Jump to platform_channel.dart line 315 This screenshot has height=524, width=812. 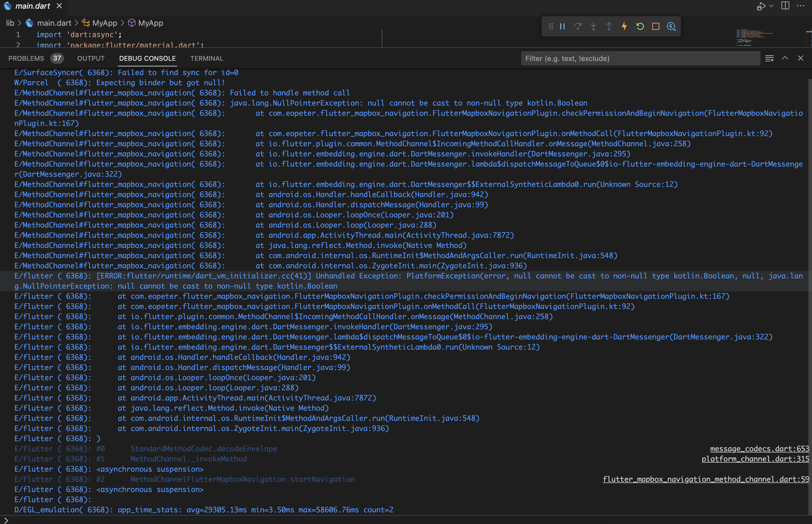(x=755, y=459)
